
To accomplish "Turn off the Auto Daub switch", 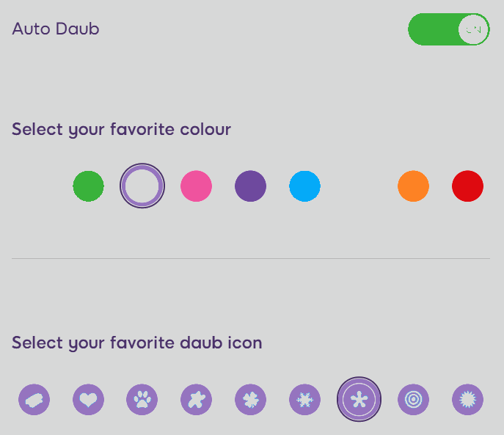I will click(x=449, y=29).
